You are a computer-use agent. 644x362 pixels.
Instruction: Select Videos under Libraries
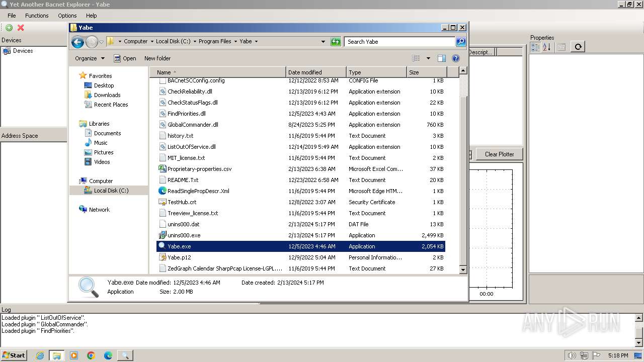click(102, 162)
